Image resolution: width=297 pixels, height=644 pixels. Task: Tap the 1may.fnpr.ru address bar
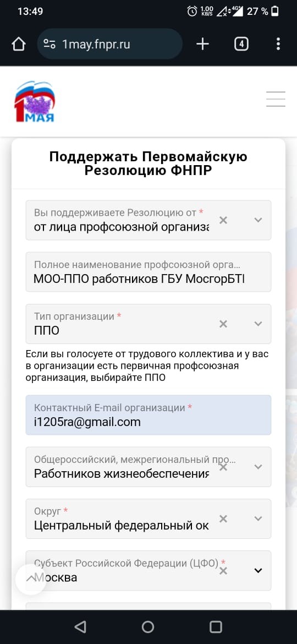click(110, 44)
